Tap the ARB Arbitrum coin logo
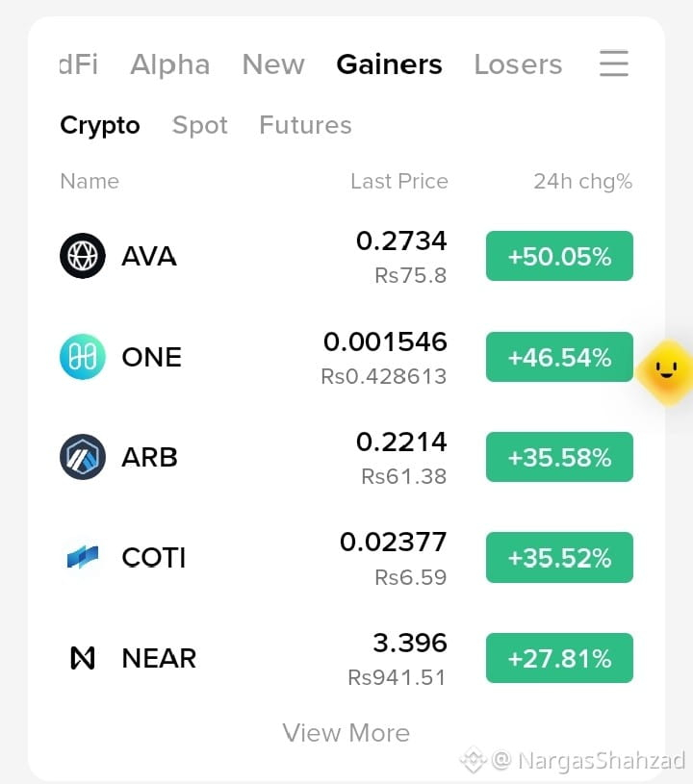Viewport: 693px width, 784px height. click(x=83, y=457)
